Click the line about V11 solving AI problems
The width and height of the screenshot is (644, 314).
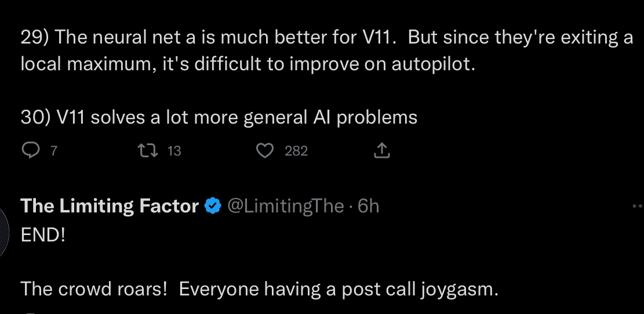coord(219,117)
